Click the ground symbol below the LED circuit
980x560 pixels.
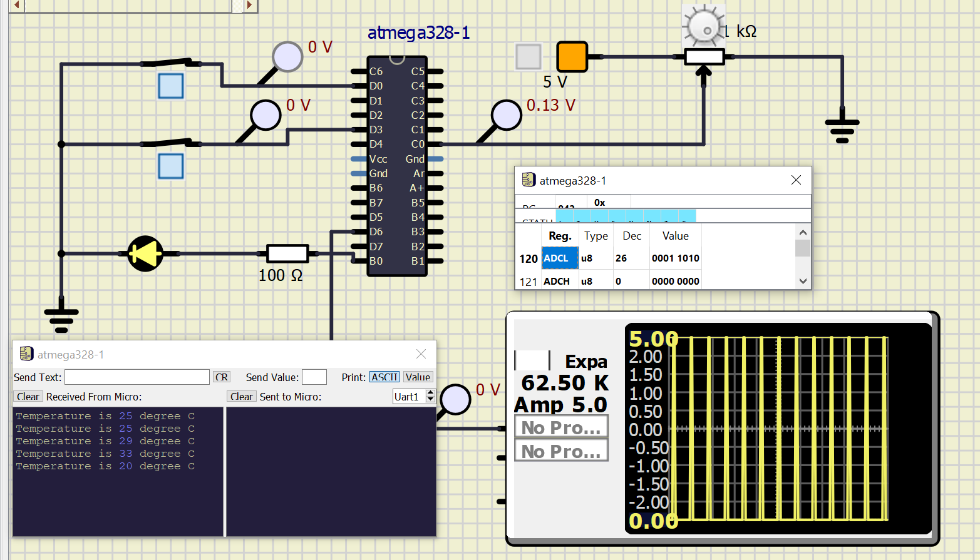click(x=61, y=313)
